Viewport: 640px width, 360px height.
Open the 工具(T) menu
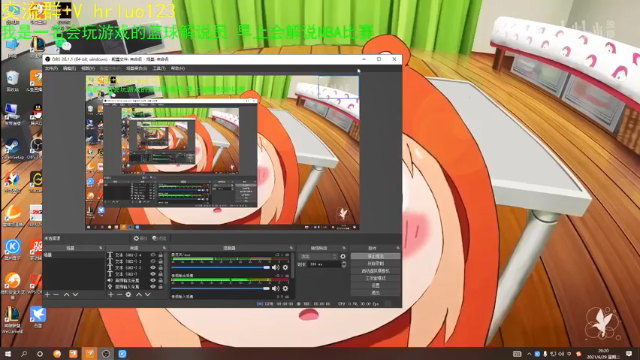click(159, 69)
